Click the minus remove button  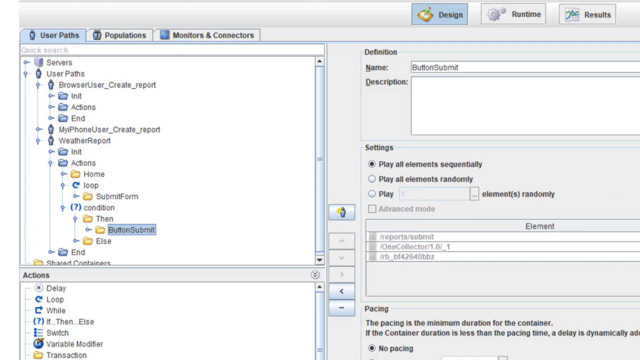click(x=342, y=308)
